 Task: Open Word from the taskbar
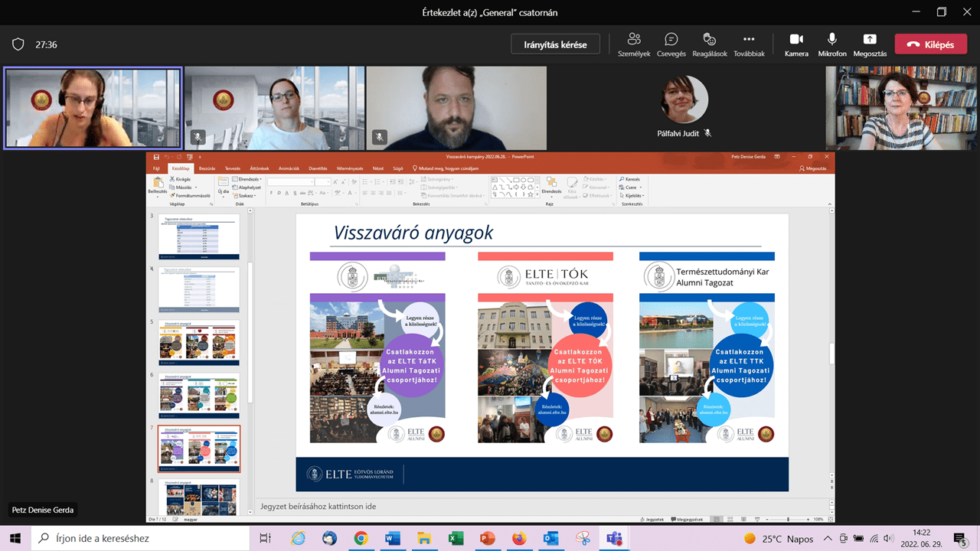pos(393,539)
